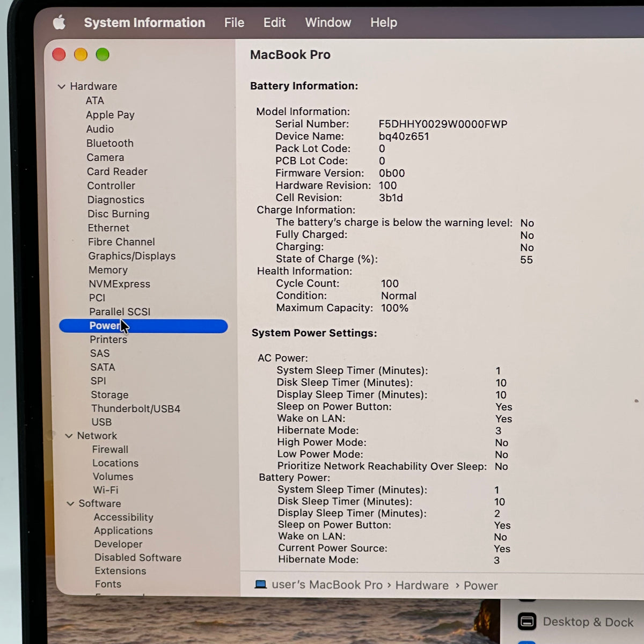The width and height of the screenshot is (644, 644).
Task: Select Apple Pay in the sidebar
Action: (110, 115)
